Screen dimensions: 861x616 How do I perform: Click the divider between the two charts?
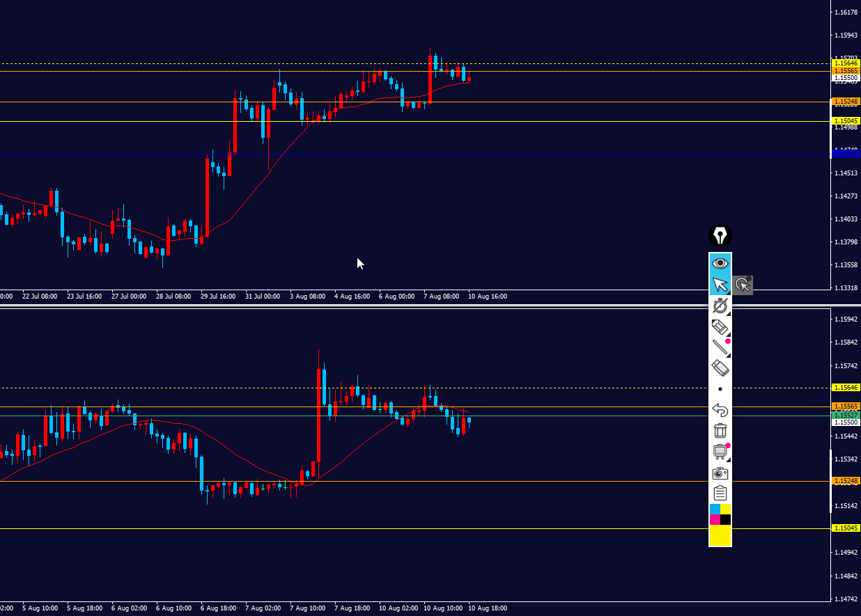pos(430,306)
